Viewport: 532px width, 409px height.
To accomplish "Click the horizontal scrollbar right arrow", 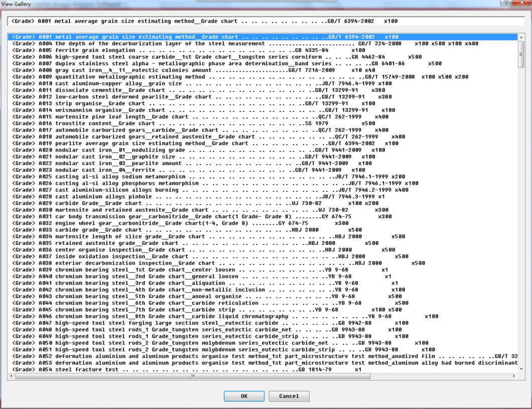I will point(513,376).
